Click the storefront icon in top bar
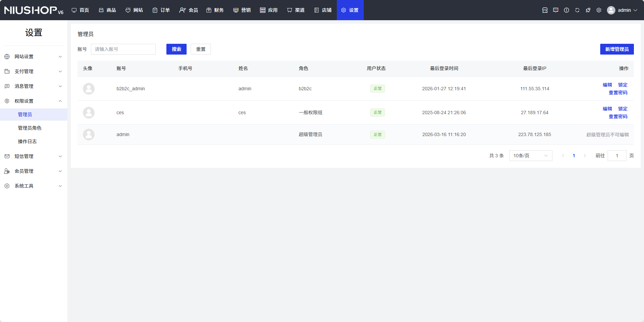 pyautogui.click(x=545, y=10)
